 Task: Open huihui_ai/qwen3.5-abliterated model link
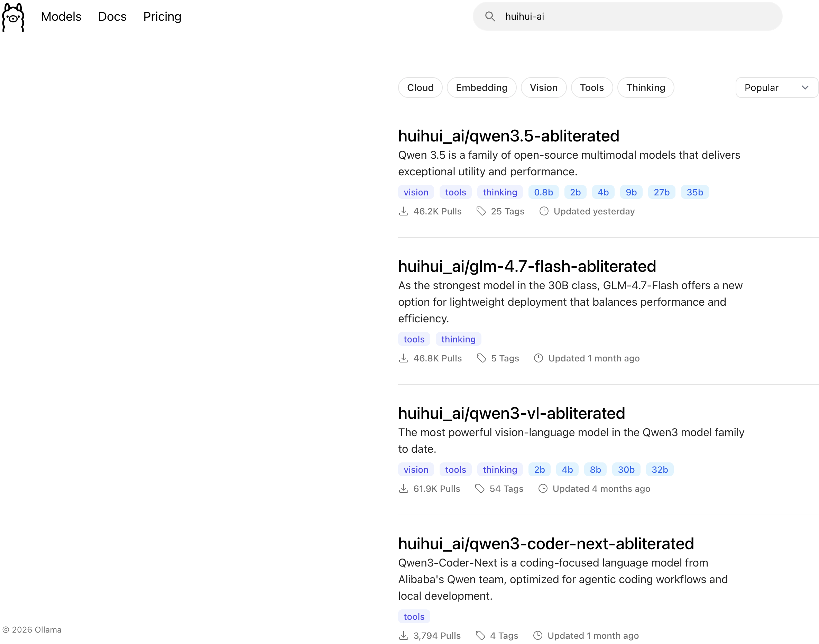pos(508,136)
